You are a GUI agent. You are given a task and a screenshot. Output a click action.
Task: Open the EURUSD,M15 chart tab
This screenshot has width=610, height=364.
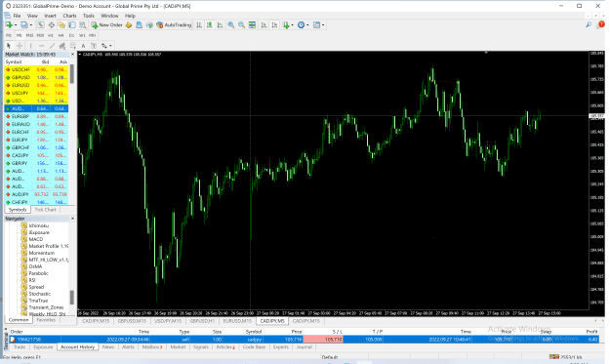click(237, 321)
